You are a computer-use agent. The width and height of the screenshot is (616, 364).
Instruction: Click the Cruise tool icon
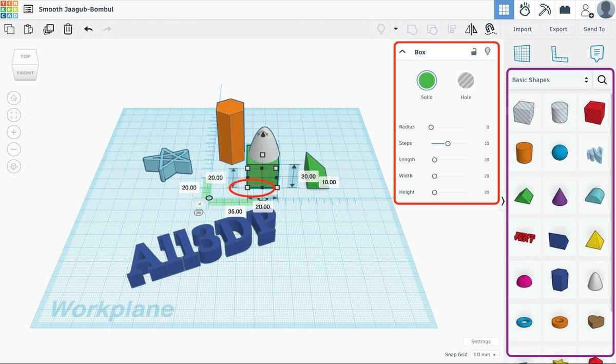[490, 29]
